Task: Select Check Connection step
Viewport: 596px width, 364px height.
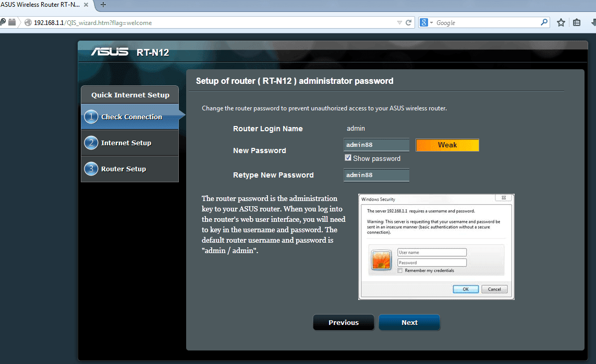Action: coord(130,117)
